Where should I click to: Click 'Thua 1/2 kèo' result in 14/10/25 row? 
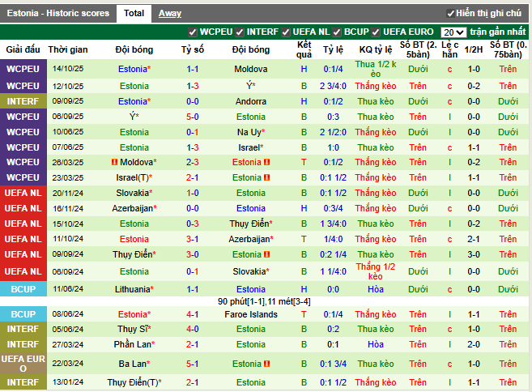point(376,69)
